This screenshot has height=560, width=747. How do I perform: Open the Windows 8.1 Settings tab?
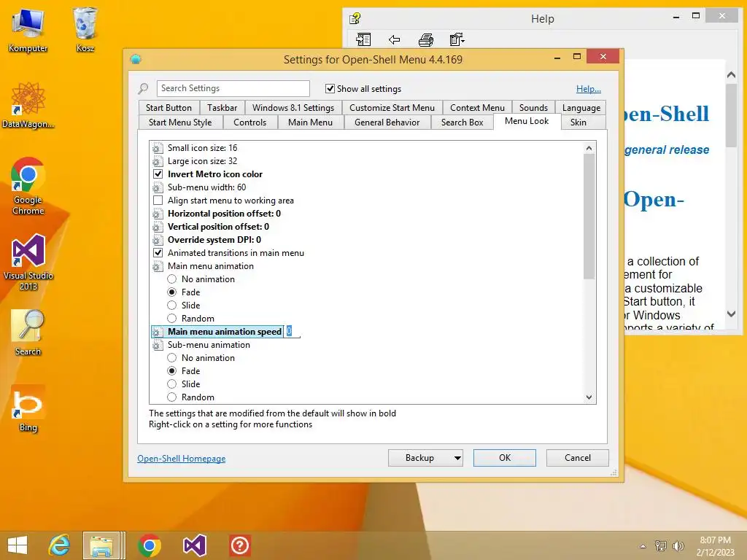pyautogui.click(x=293, y=108)
